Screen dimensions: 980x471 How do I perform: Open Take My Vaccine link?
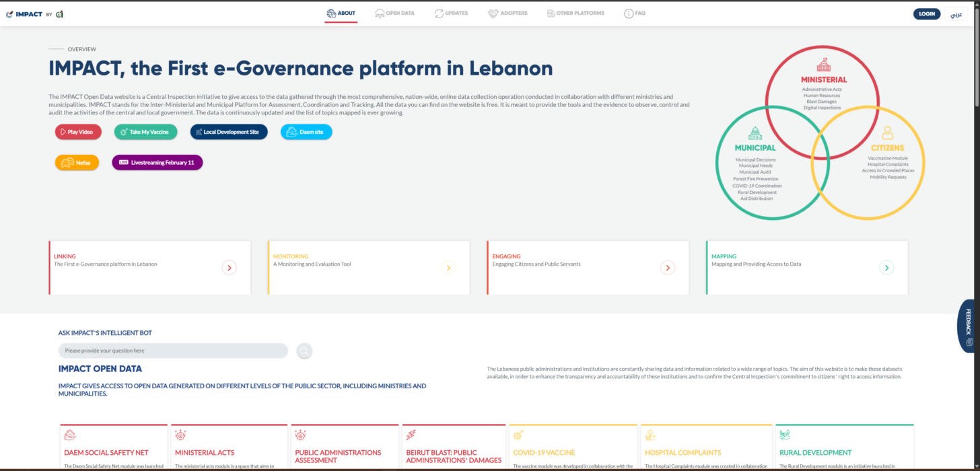tap(146, 132)
